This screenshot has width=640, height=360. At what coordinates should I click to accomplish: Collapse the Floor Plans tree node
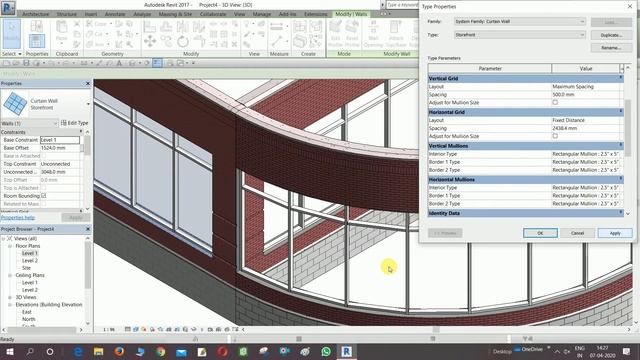click(10, 246)
